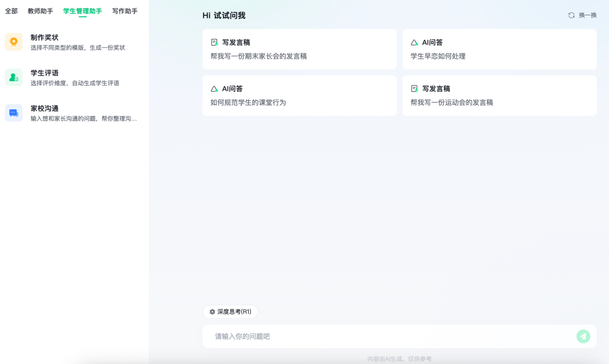This screenshot has width=609, height=364.
Task: Click the triangle icon on 学生早恋 card
Action: 414,42
